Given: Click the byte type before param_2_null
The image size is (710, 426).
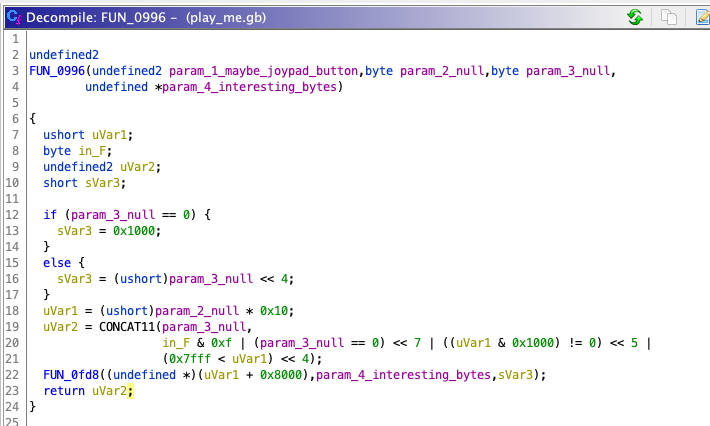Looking at the screenshot, I should coord(379,71).
